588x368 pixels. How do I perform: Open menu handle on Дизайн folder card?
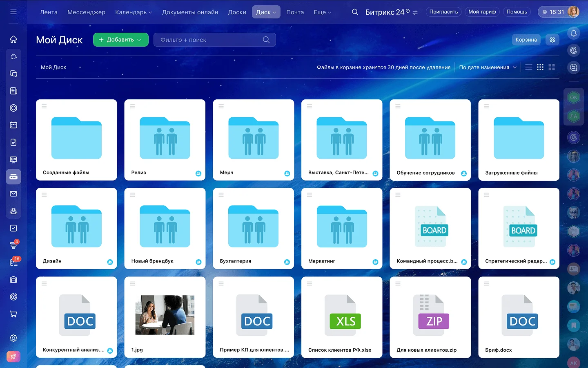pos(44,195)
